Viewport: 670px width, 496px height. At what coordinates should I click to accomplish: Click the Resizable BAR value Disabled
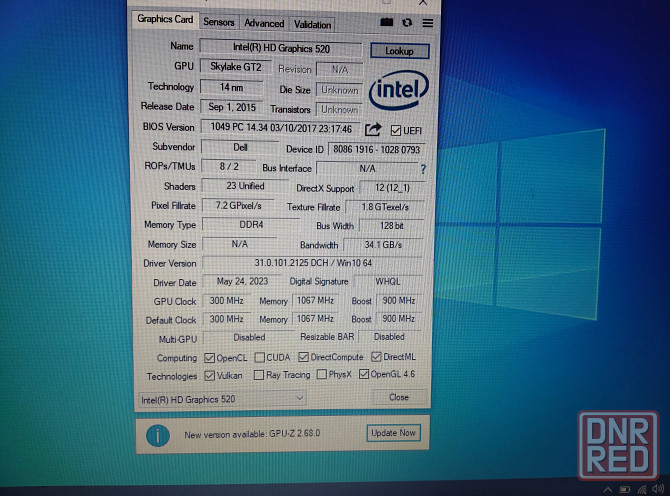click(x=389, y=337)
